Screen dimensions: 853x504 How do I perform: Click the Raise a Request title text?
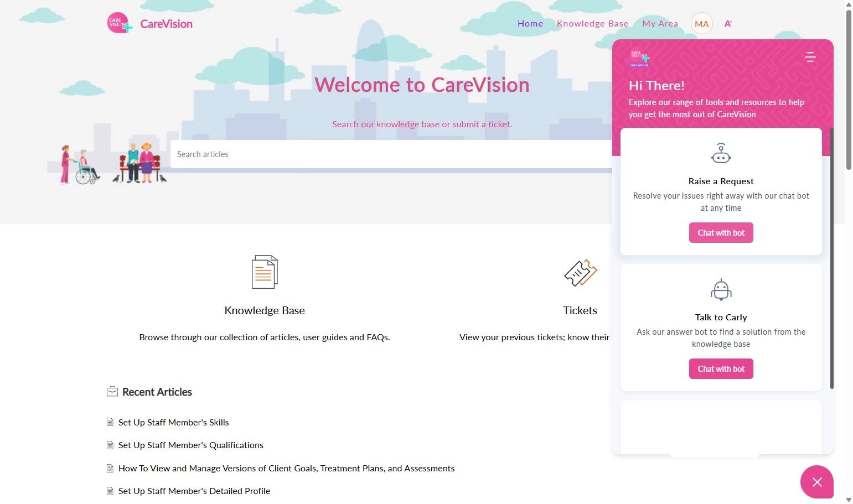[x=721, y=181]
